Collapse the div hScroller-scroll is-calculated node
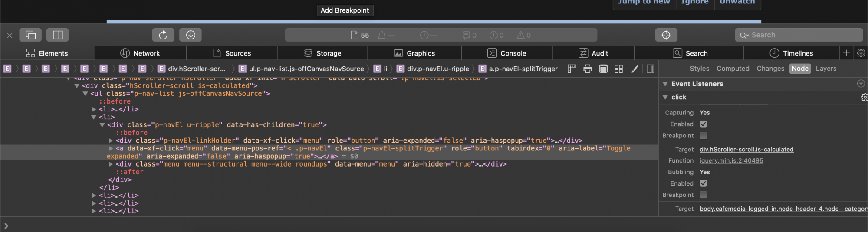The width and height of the screenshot is (868, 232). (77, 86)
